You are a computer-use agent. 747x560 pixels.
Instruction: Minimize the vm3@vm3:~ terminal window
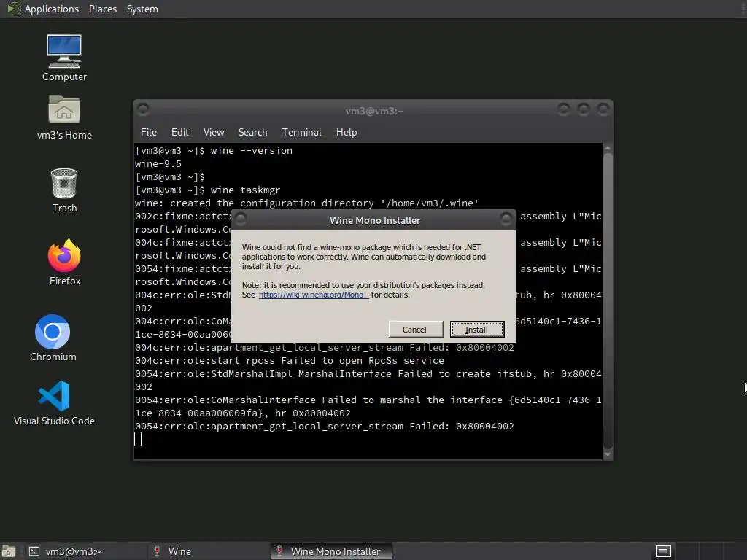[564, 109]
